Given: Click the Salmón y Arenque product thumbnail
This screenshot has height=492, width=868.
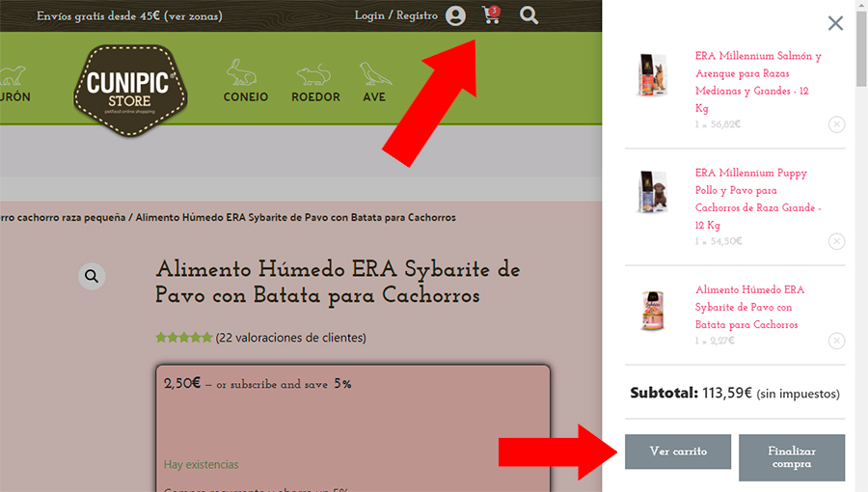Looking at the screenshot, I should click(653, 74).
